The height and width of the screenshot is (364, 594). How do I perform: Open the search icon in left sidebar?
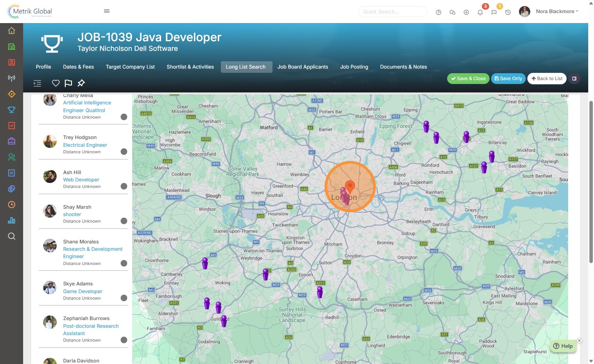point(12,236)
